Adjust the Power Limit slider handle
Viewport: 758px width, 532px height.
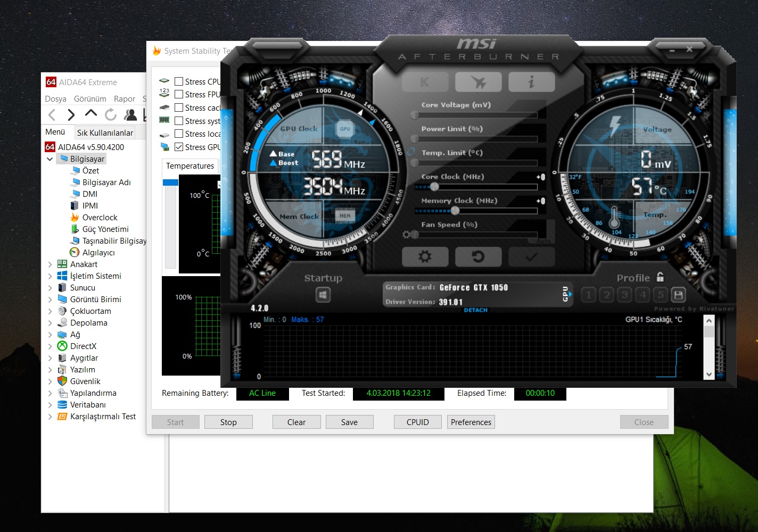[415, 139]
